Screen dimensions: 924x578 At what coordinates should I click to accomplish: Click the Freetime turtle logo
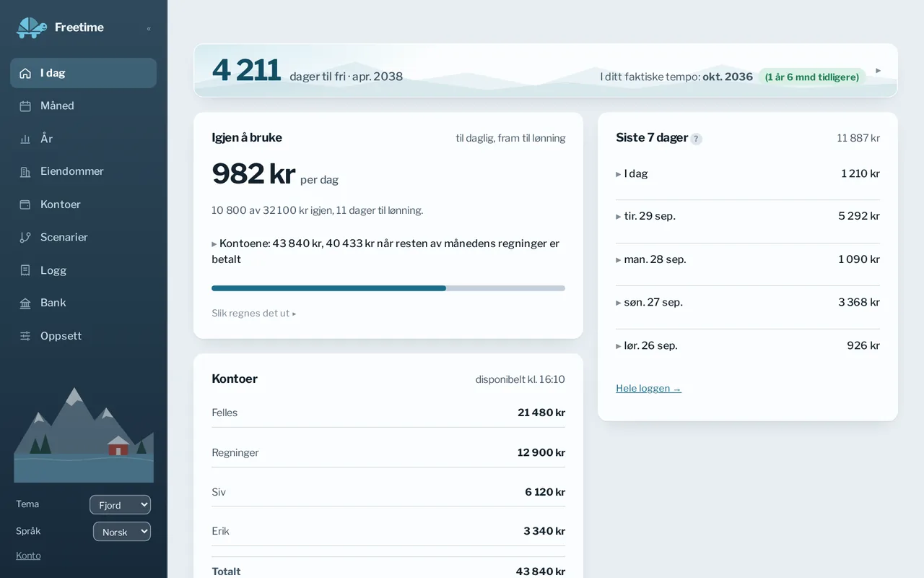pyautogui.click(x=32, y=27)
